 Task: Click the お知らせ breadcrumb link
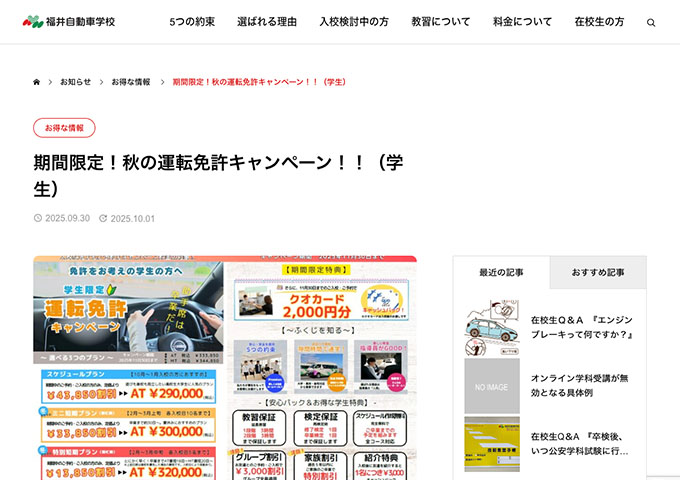[75, 82]
